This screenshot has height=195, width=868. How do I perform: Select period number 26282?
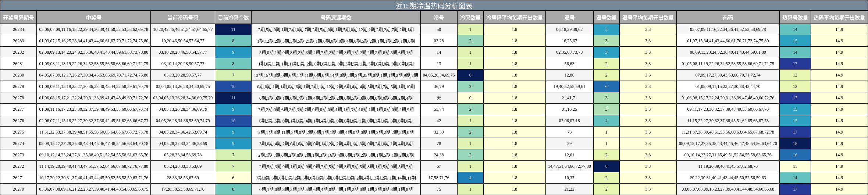(x=18, y=52)
